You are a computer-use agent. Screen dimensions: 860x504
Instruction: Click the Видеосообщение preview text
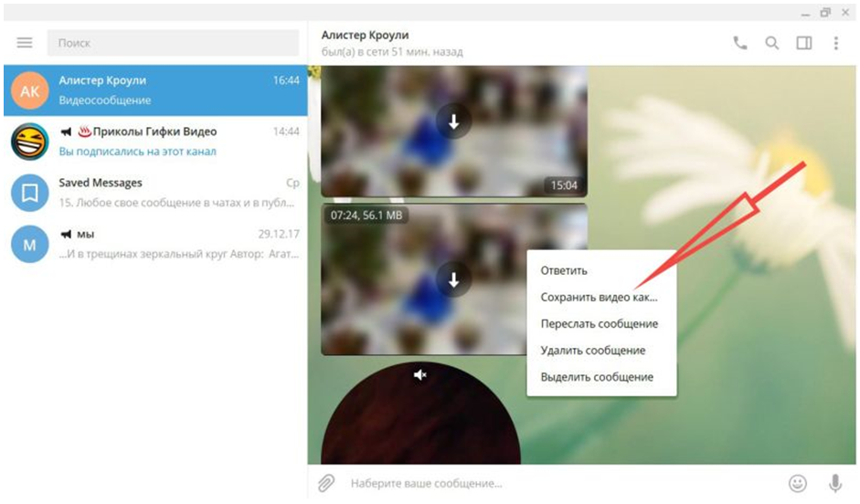point(105,100)
